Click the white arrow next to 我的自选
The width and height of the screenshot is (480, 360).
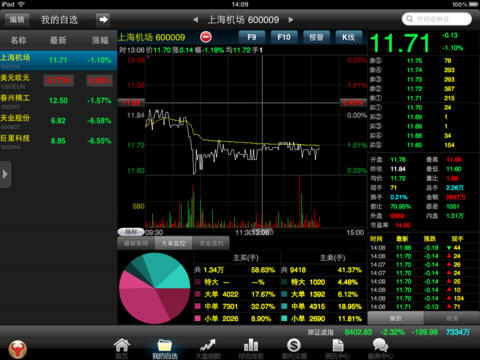point(103,20)
